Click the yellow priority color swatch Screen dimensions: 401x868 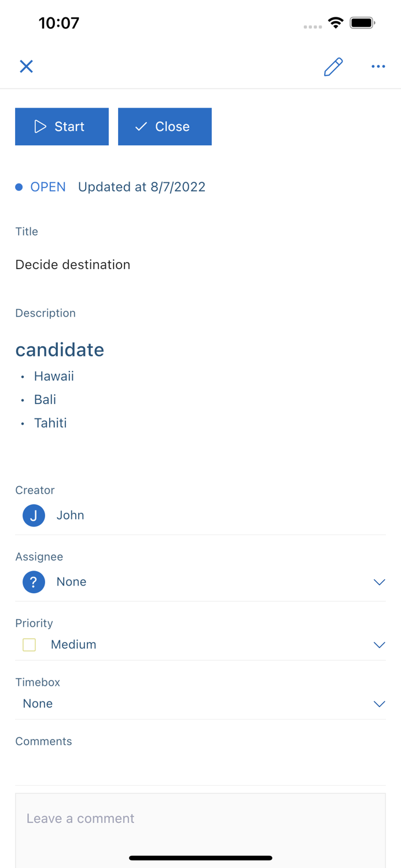[x=29, y=645]
